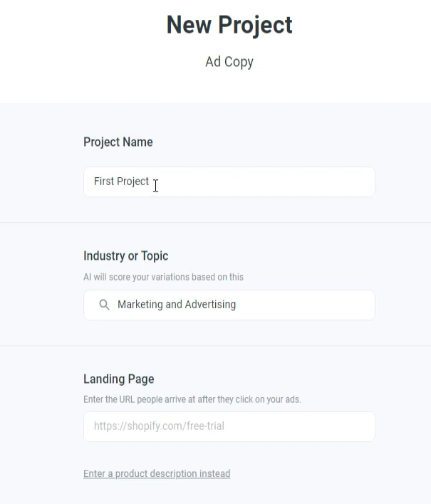The height and width of the screenshot is (504, 431).
Task: Click the 'New Project' heading
Action: 229,25
